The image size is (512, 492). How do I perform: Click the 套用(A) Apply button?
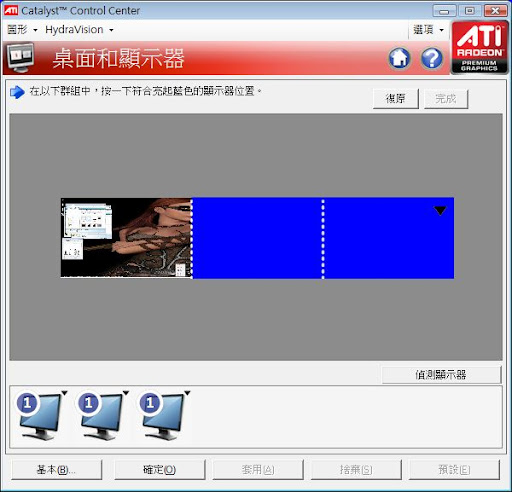pyautogui.click(x=258, y=470)
